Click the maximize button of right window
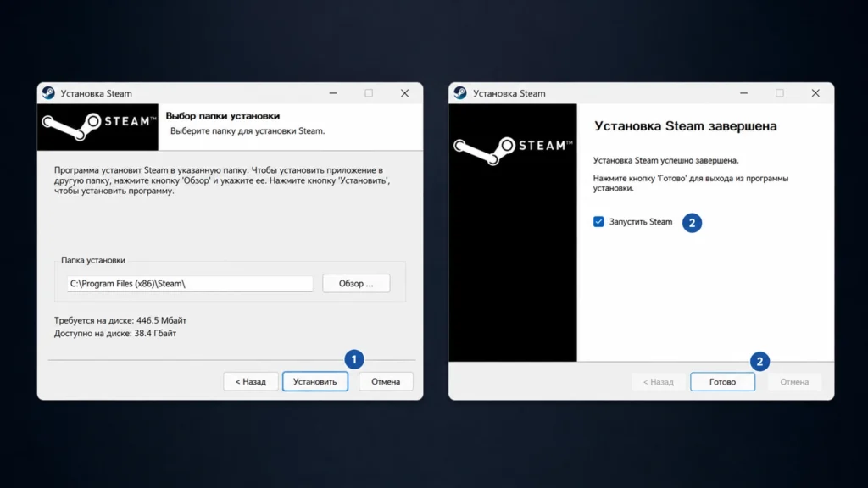The width and height of the screenshot is (868, 488). [780, 93]
